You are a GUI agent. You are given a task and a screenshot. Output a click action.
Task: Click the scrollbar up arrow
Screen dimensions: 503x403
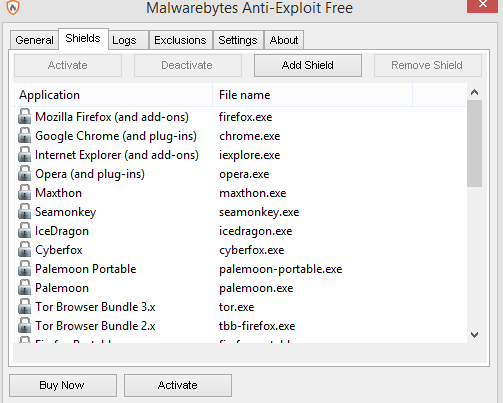tap(474, 92)
